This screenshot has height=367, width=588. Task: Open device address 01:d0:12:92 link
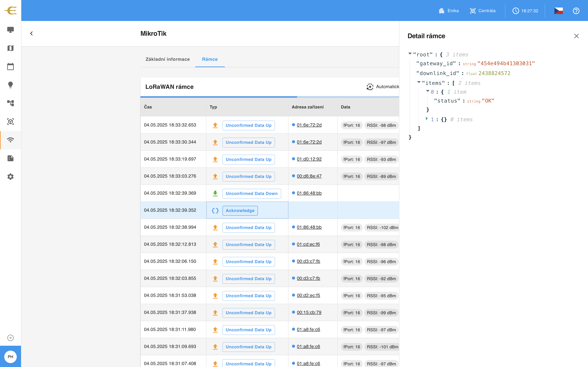click(309, 159)
